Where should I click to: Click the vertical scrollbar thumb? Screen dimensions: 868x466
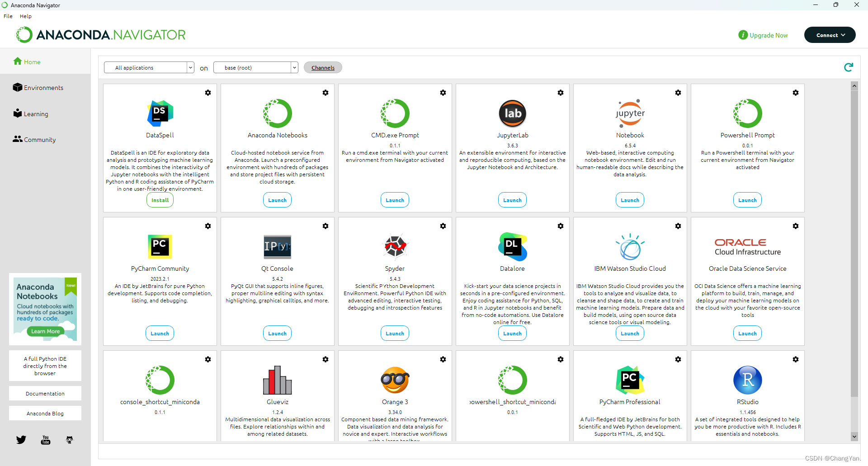coord(854,243)
